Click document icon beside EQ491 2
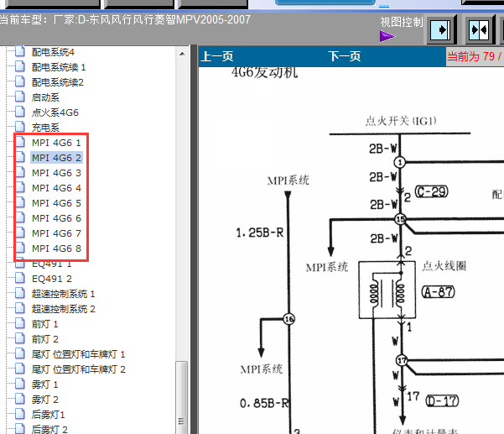 pyautogui.click(x=20, y=279)
